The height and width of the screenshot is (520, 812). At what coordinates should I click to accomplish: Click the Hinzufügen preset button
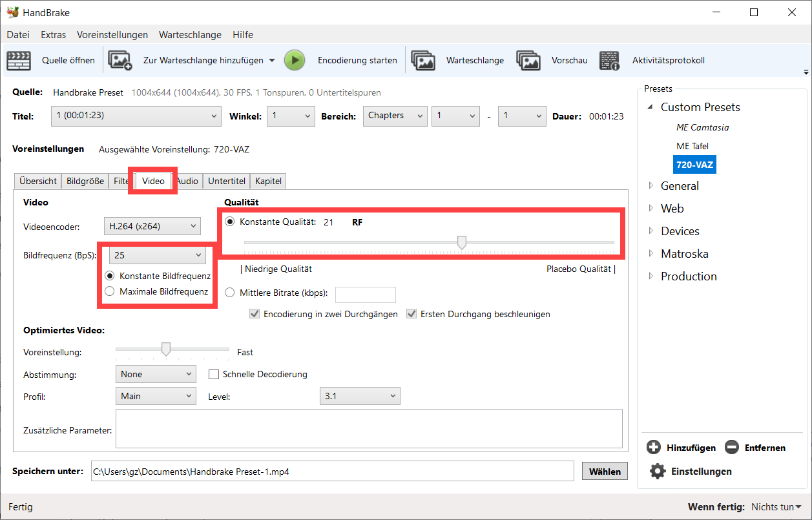(682, 447)
